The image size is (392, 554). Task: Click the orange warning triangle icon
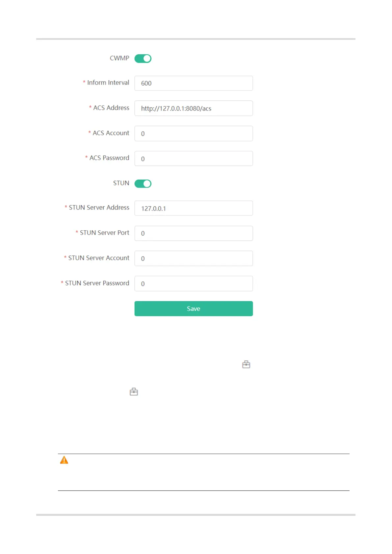(64, 460)
